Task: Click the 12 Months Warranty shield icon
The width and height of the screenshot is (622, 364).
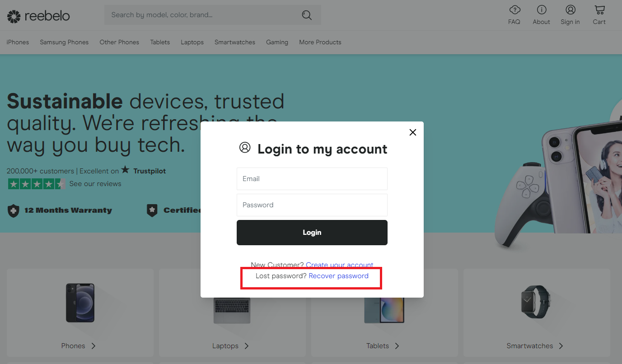Action: 14,210
